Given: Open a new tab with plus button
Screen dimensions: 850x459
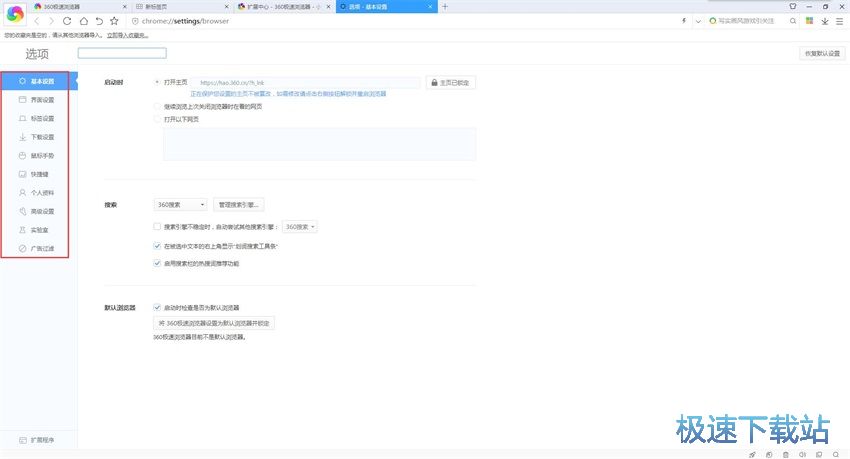Looking at the screenshot, I should click(445, 7).
